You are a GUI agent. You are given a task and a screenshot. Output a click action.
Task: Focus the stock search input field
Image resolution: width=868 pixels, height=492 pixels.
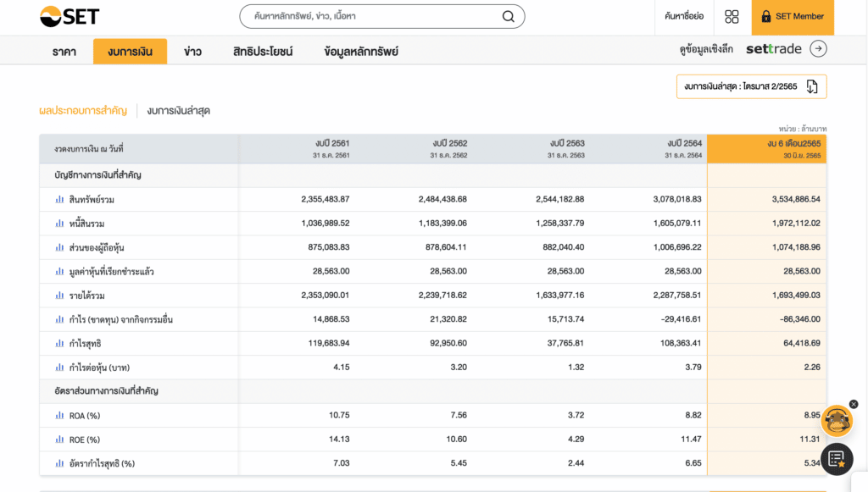click(x=382, y=17)
